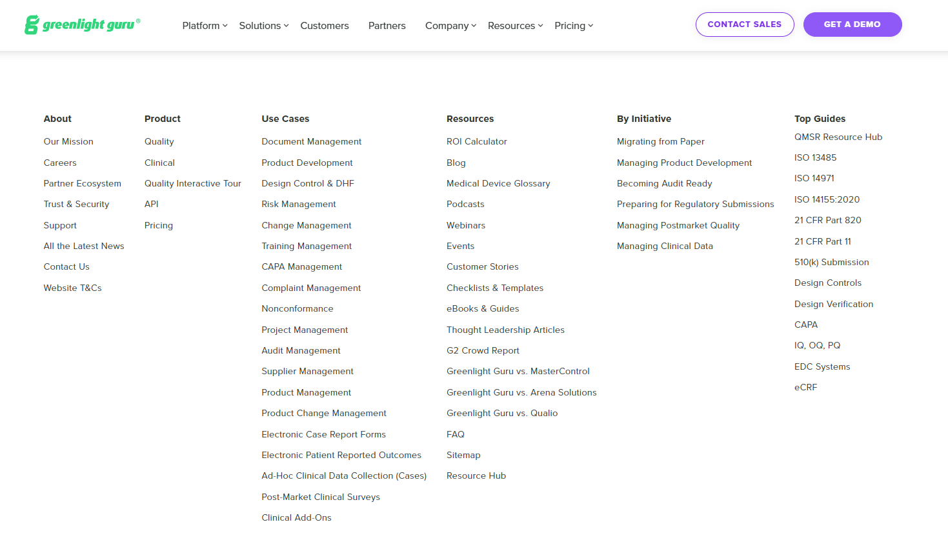Expand the Solutions dropdown menu
The height and width of the screenshot is (560, 948).
263,26
